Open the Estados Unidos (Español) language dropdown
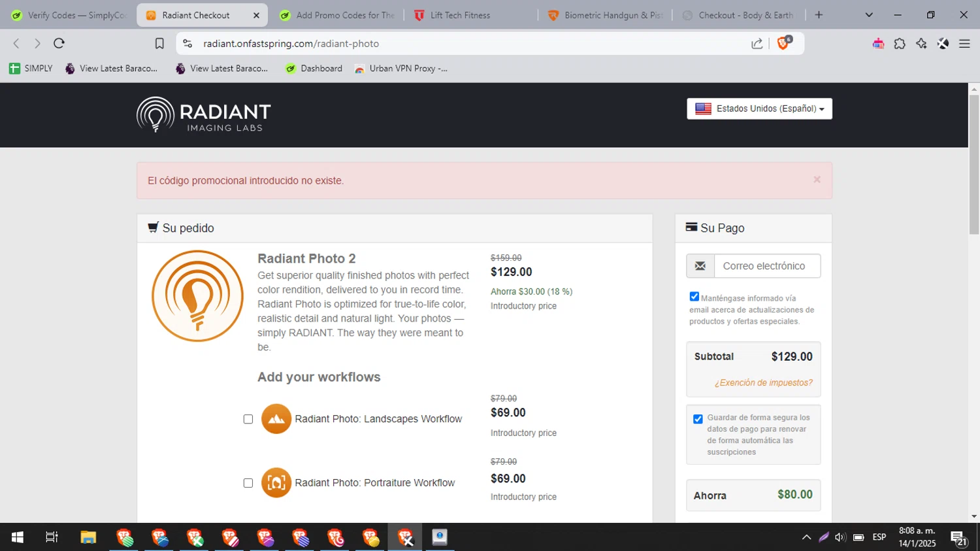The width and height of the screenshot is (980, 551). tap(759, 109)
